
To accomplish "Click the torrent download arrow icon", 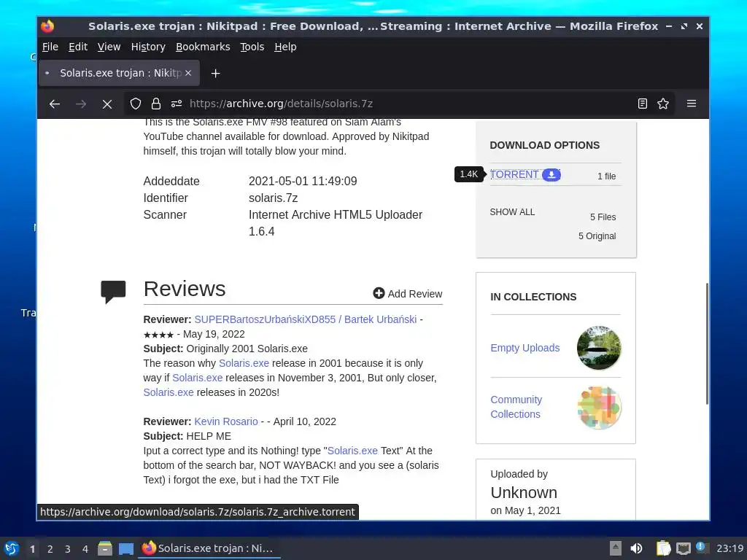I will coord(551,175).
